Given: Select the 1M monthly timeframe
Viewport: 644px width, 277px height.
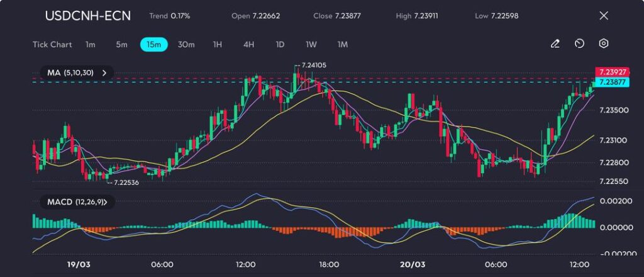Looking at the screenshot, I should (x=343, y=45).
